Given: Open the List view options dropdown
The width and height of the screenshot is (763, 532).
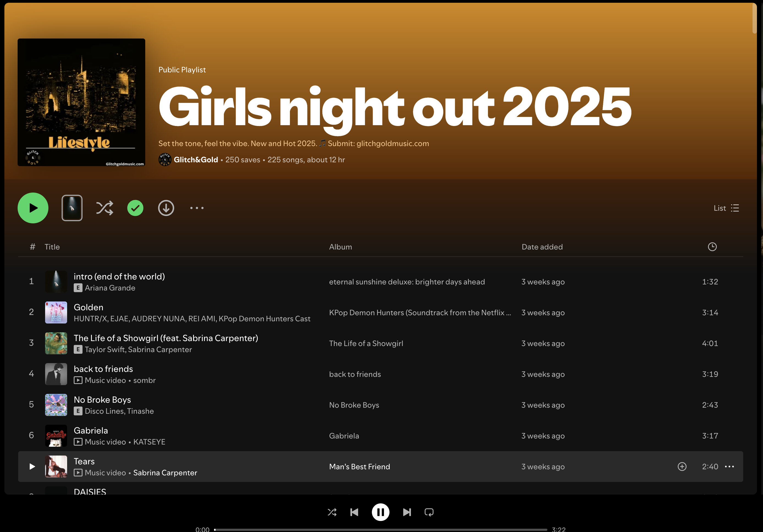Looking at the screenshot, I should pos(726,208).
